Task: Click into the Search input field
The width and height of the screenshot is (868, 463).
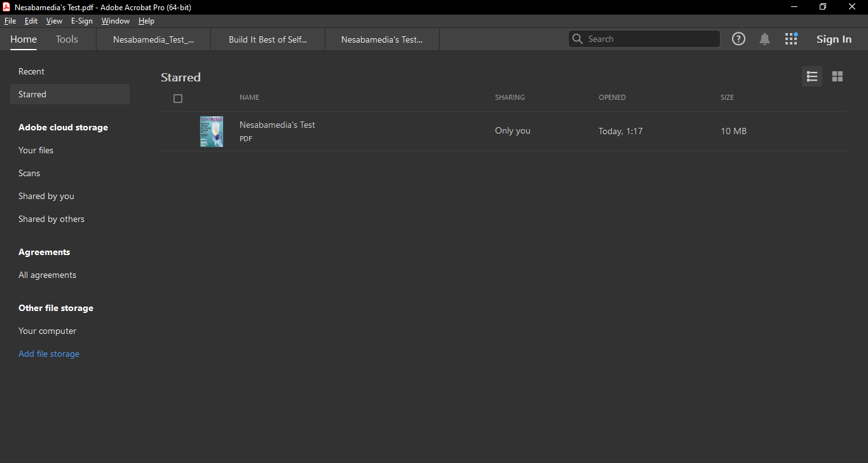Action: tap(651, 39)
